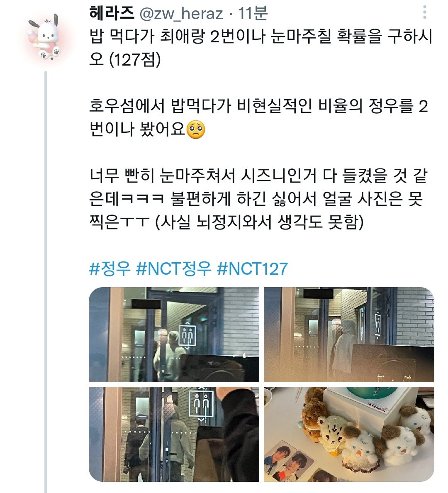Open the 헤라즈 display name profile
The width and height of the screenshot is (448, 493).
click(112, 13)
